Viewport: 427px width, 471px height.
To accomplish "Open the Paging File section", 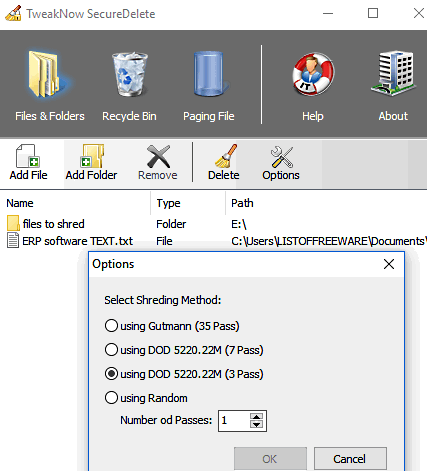I will tap(209, 86).
